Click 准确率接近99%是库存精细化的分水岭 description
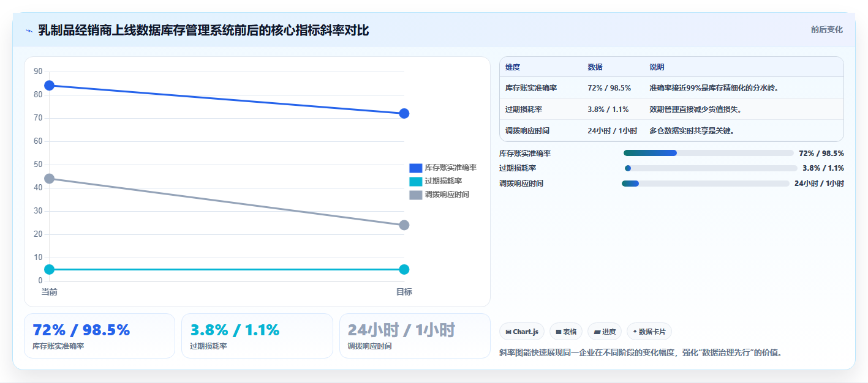Screen dimensions: 868x383 [x=714, y=88]
